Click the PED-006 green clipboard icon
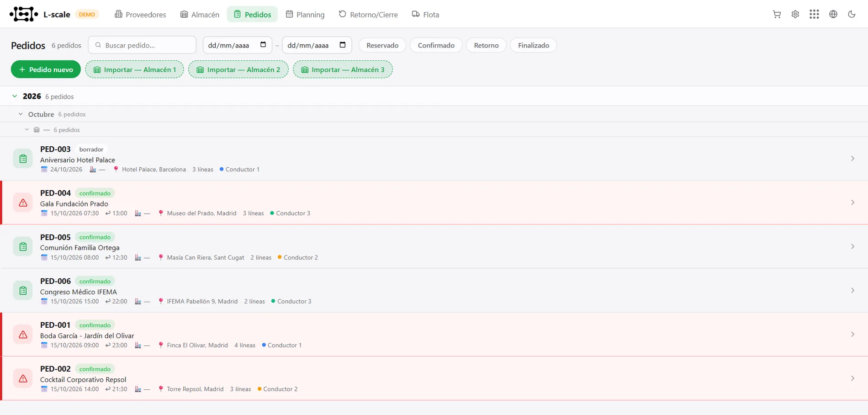 (23, 290)
